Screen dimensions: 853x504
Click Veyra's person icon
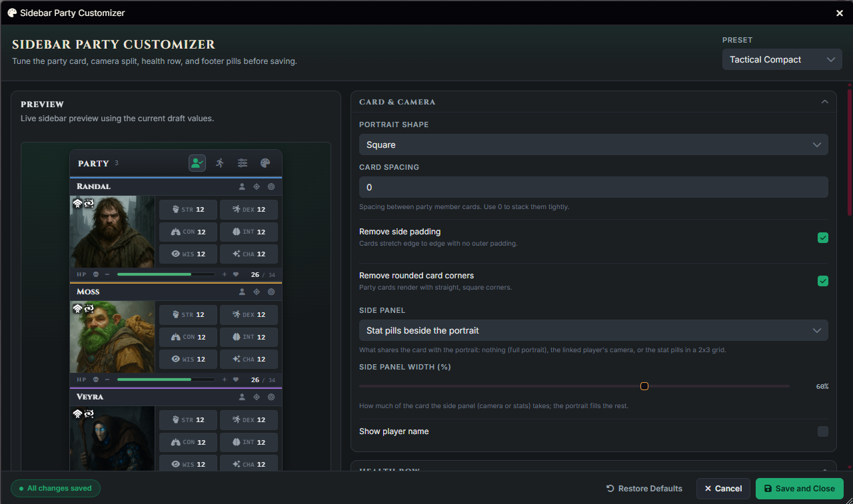pyautogui.click(x=242, y=397)
